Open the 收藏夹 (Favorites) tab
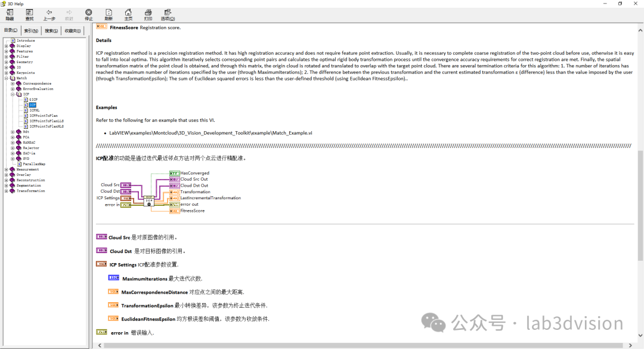The width and height of the screenshot is (644, 349). pyautogui.click(x=72, y=30)
